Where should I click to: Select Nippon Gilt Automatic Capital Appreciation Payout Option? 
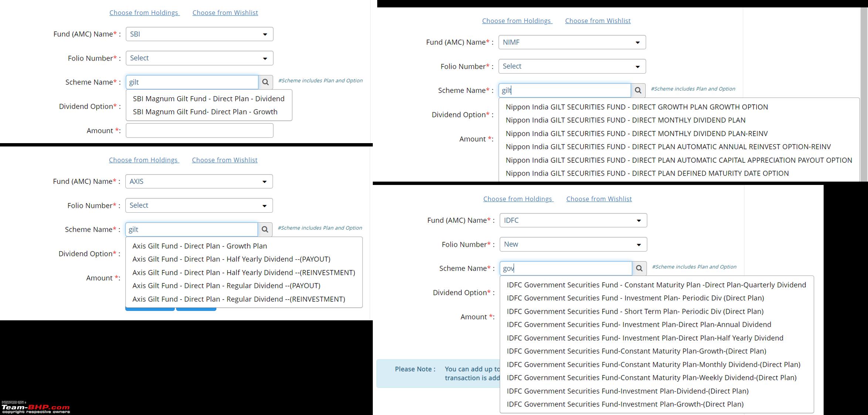pyautogui.click(x=679, y=160)
